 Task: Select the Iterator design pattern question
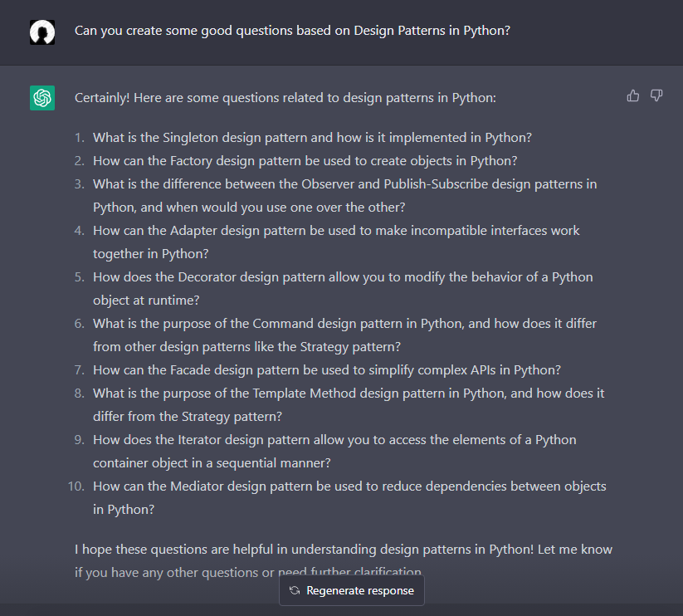click(x=334, y=452)
